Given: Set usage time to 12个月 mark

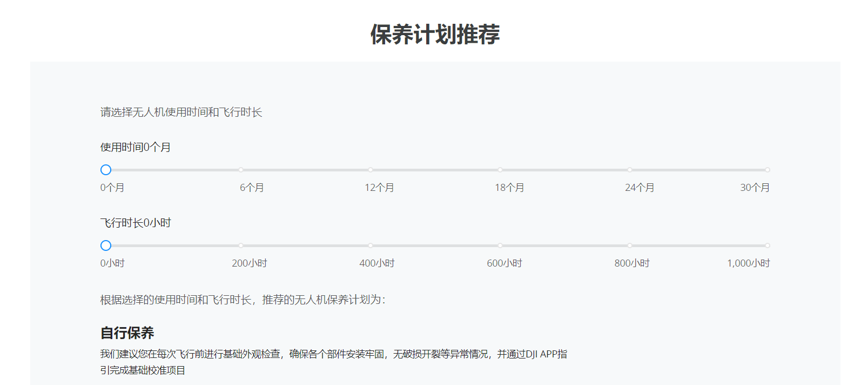Looking at the screenshot, I should click(x=371, y=170).
